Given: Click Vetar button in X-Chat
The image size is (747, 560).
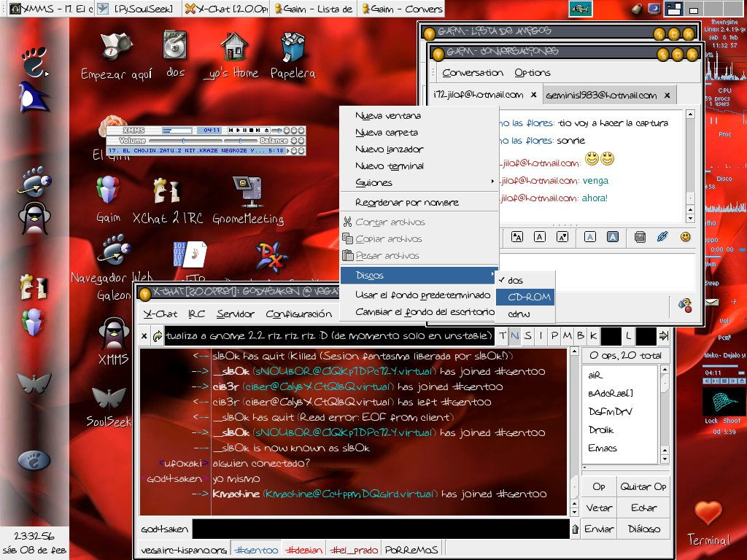Looking at the screenshot, I should [x=599, y=507].
